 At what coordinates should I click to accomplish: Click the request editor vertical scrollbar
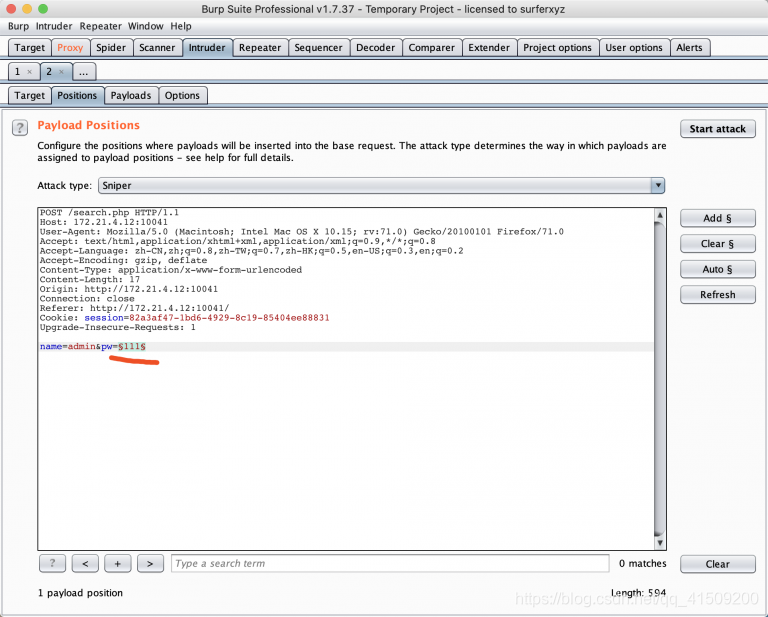pyautogui.click(x=660, y=379)
